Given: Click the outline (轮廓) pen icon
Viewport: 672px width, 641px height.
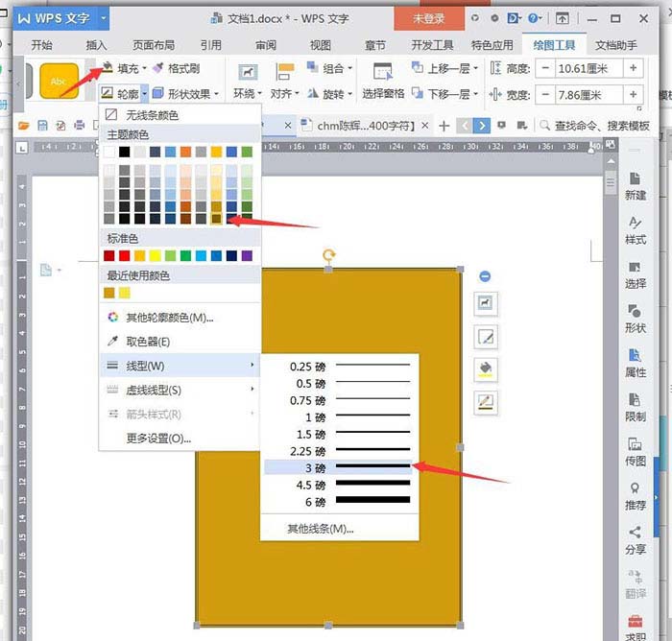Looking at the screenshot, I should pos(107,92).
